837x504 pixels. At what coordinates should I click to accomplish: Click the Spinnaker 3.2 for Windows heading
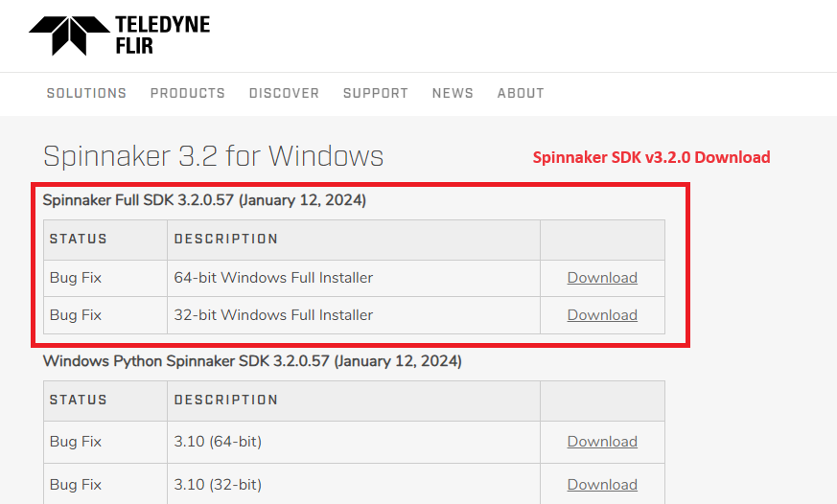click(x=214, y=156)
